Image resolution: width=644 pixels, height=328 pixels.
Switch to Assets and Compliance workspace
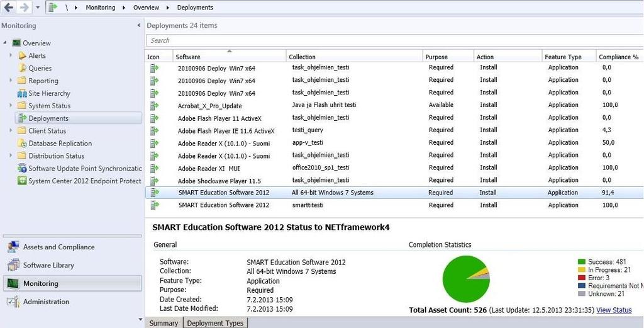tap(72, 247)
